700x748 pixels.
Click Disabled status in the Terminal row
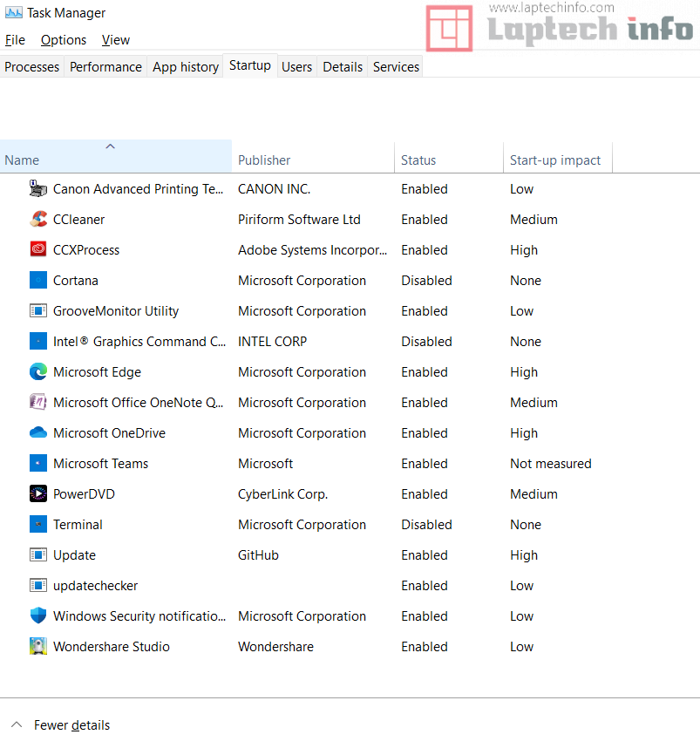pyautogui.click(x=426, y=525)
